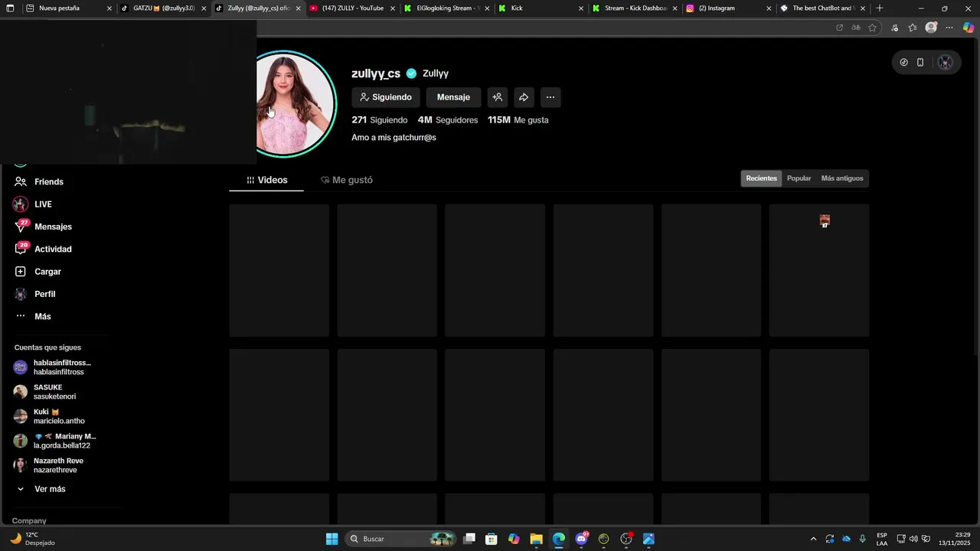Open the Más menu in sidebar
The width and height of the screenshot is (980, 551).
pos(32,316)
